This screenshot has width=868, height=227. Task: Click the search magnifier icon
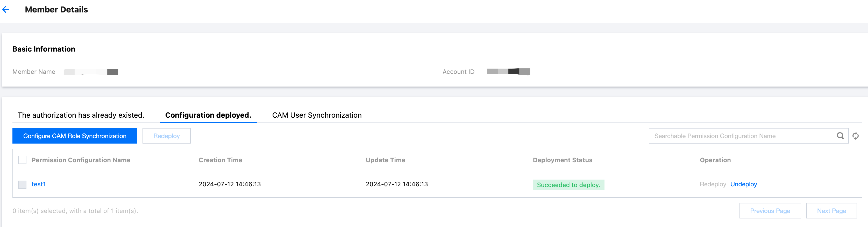[840, 136]
